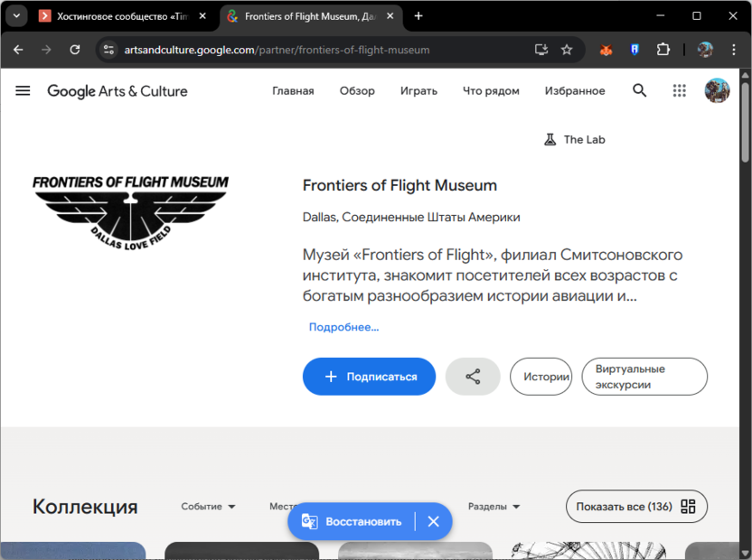Open the Подробнее link
The image size is (752, 560).
point(343,327)
